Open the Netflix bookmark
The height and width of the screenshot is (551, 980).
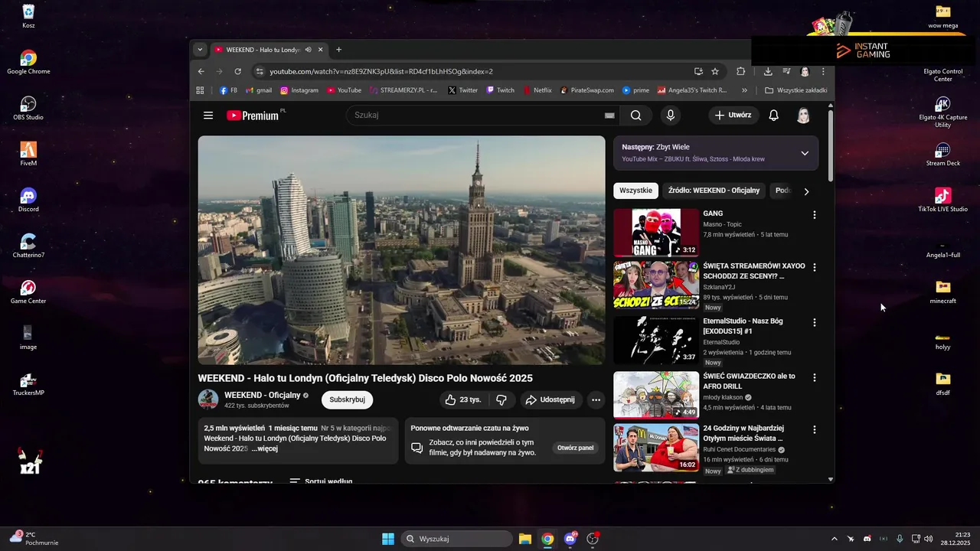coord(537,90)
